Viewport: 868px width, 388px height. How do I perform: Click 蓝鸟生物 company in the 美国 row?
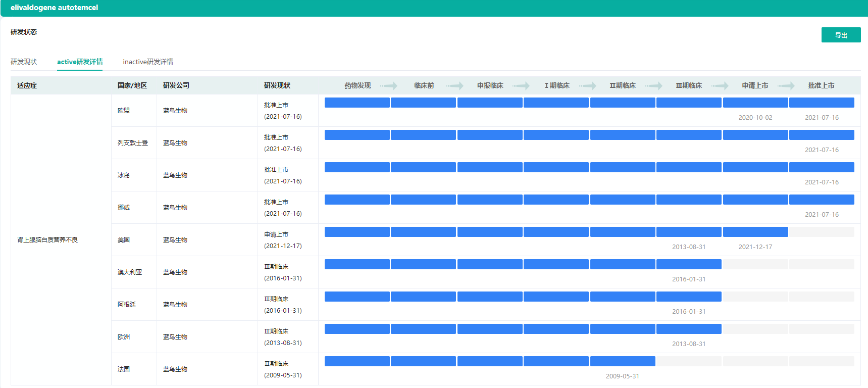click(x=175, y=240)
